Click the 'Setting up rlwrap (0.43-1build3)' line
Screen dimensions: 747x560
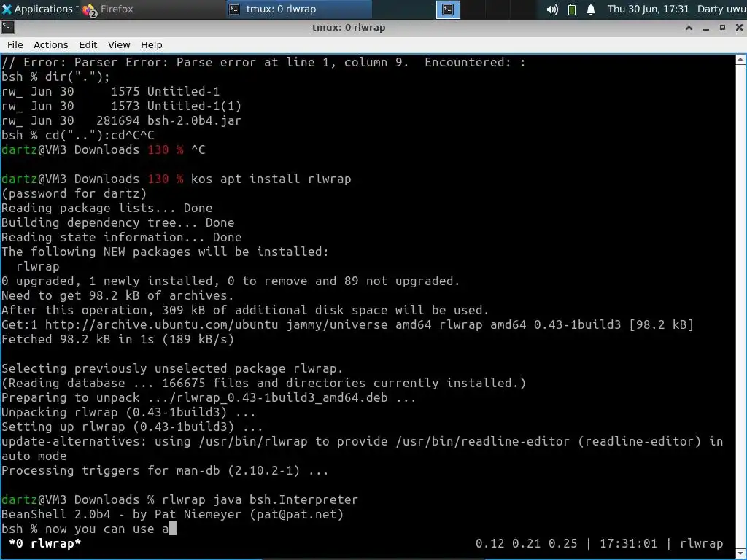tap(132, 427)
